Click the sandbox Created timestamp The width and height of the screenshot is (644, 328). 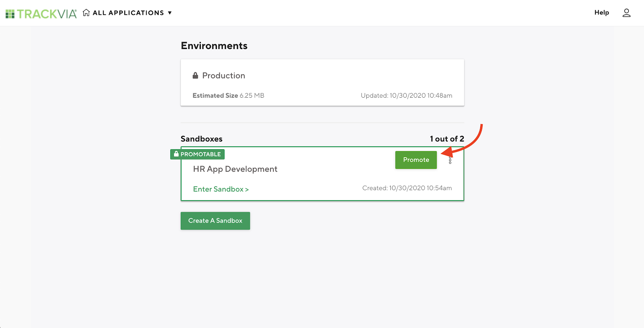click(407, 188)
